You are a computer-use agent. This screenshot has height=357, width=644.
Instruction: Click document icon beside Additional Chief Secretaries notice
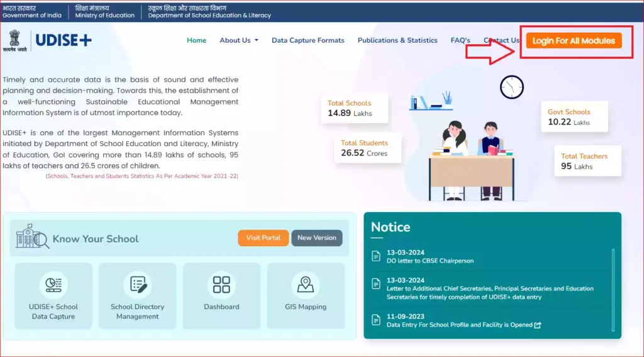click(376, 283)
